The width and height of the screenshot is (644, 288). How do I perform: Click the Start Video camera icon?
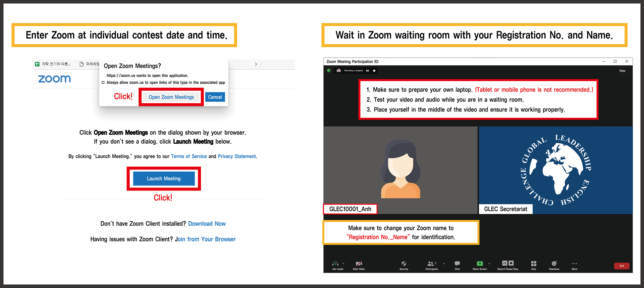click(x=359, y=264)
